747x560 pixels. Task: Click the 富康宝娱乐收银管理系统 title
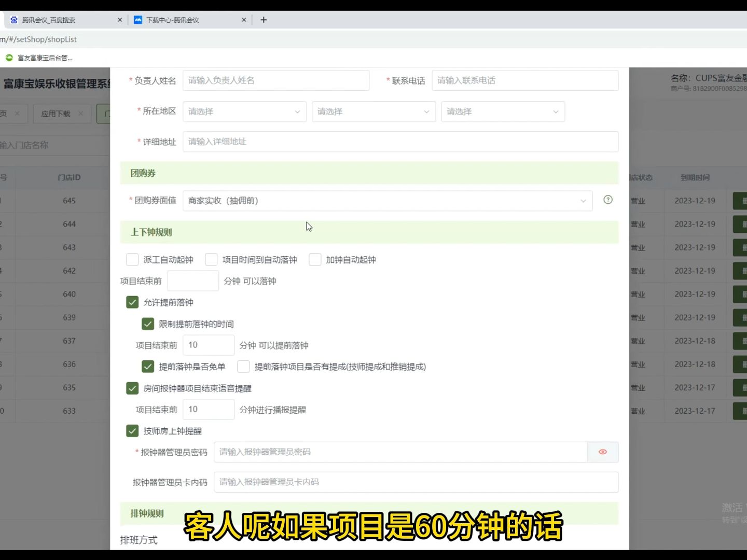[57, 83]
